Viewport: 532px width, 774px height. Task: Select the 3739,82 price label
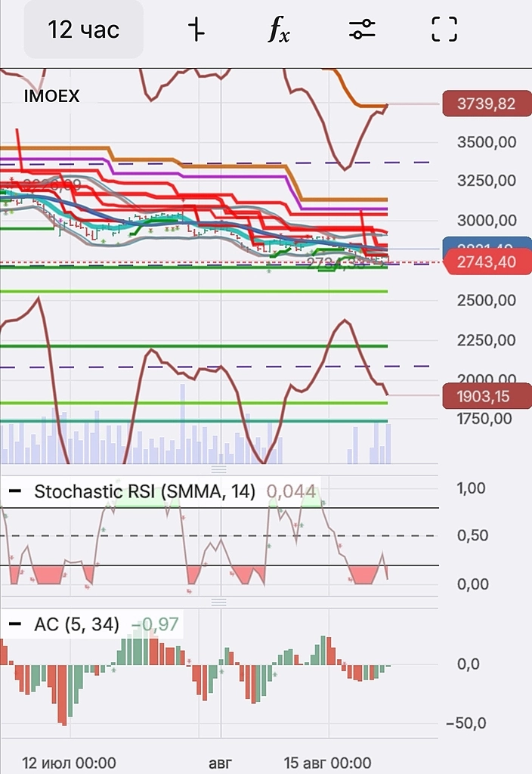click(487, 104)
